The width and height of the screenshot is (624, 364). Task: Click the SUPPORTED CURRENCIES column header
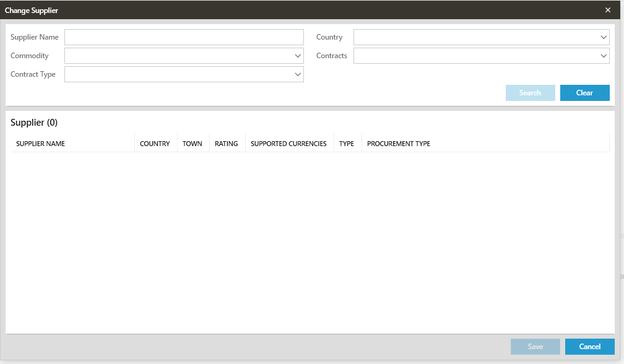[288, 144]
